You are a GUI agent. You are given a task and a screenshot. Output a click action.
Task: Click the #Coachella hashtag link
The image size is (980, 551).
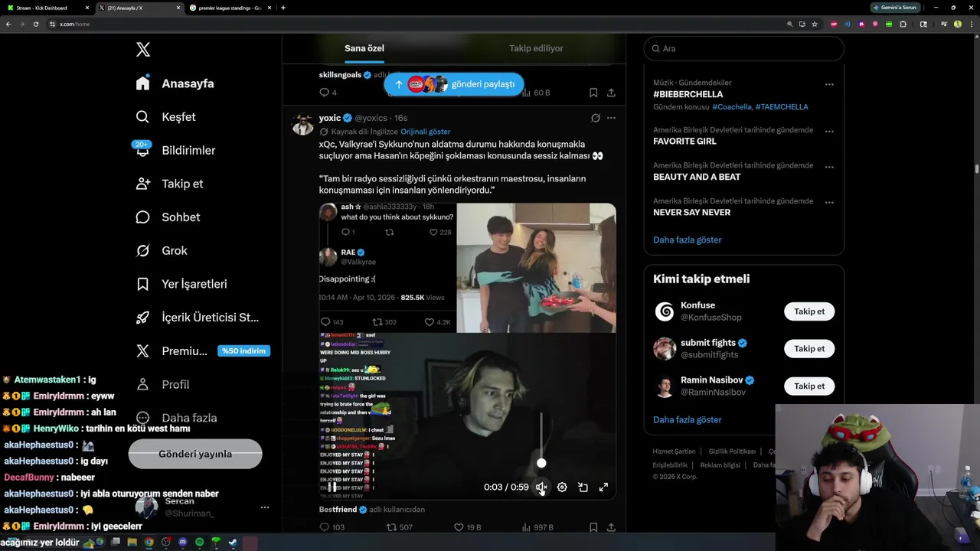pos(731,107)
